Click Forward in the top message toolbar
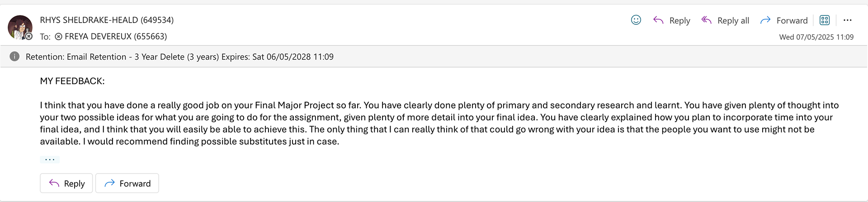868x202 pixels. point(784,20)
